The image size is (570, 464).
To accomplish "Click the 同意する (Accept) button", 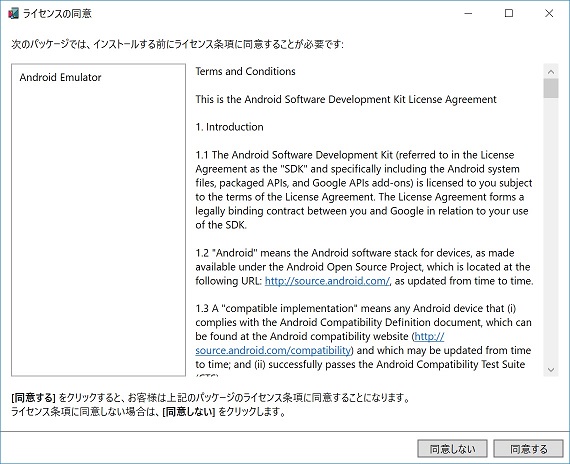I will [x=528, y=449].
